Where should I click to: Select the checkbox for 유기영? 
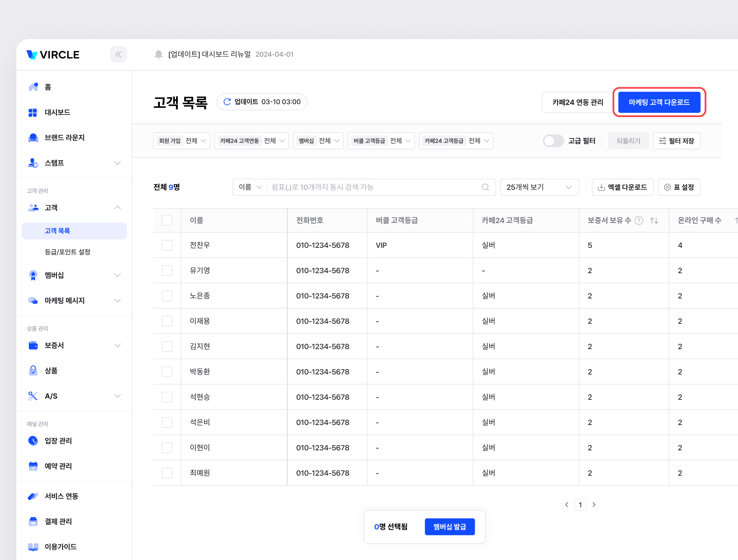pyautogui.click(x=167, y=270)
